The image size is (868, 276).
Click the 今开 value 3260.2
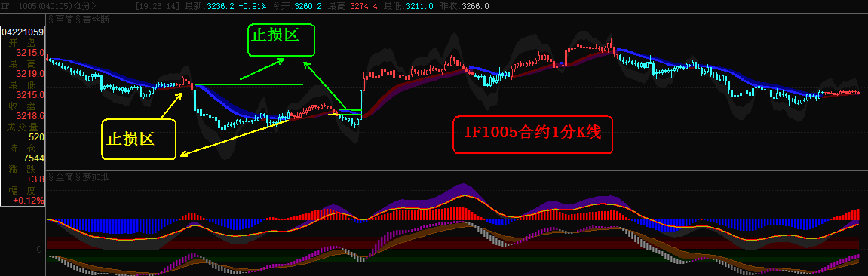[x=308, y=5]
